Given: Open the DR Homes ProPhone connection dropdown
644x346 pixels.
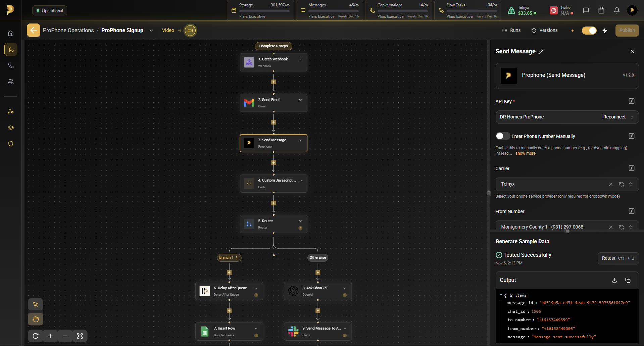Looking at the screenshot, I should tap(567, 117).
